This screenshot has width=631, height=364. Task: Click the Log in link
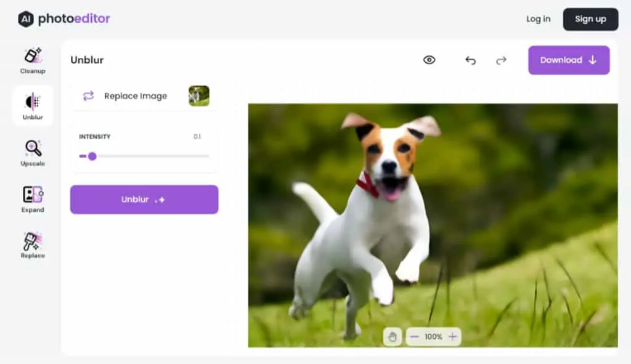click(538, 19)
